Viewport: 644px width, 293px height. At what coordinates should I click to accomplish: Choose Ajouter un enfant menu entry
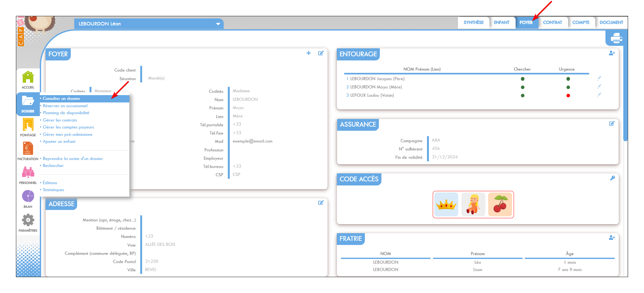(x=59, y=142)
